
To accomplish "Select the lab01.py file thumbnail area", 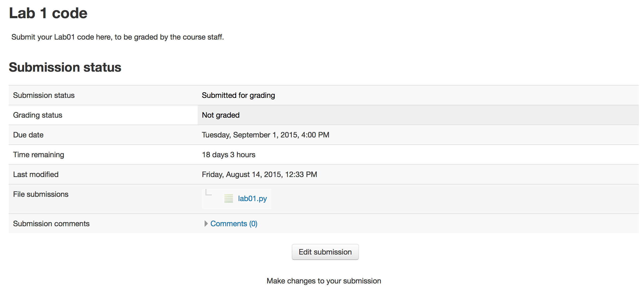I will [x=236, y=199].
